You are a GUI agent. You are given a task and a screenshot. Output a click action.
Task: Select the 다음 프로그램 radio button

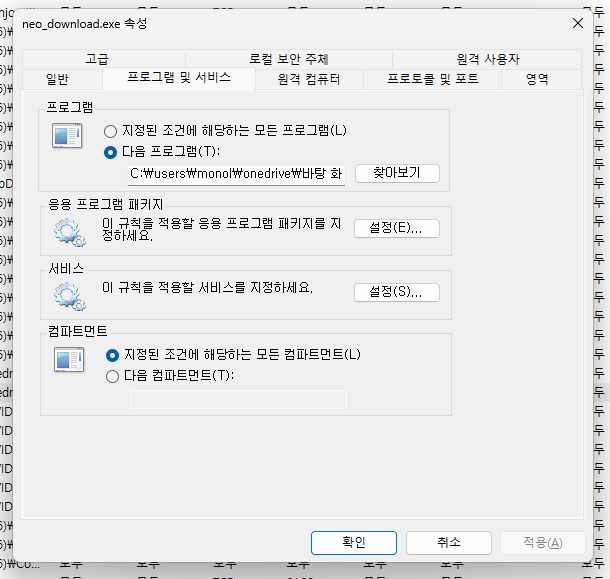111,152
